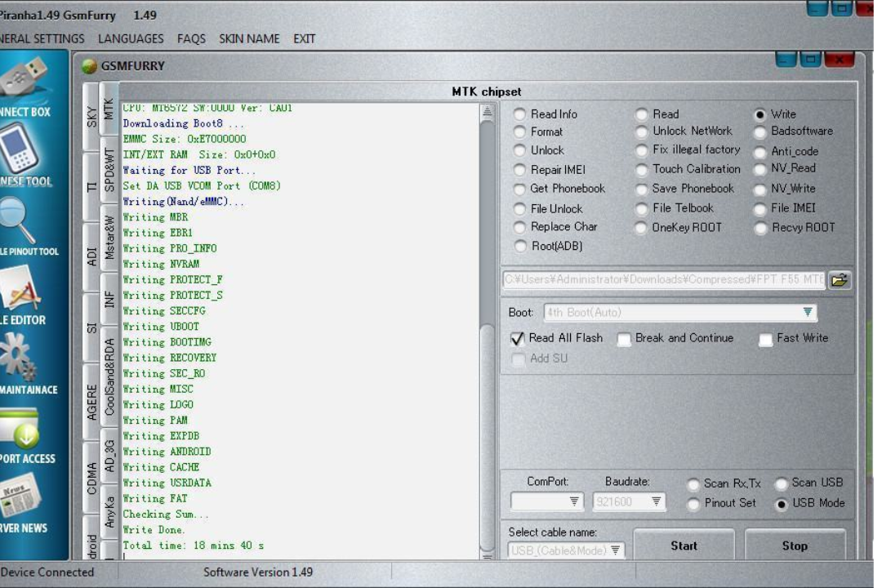Switch to the AGERE vertical tab
882x588 pixels.
pos(91,402)
